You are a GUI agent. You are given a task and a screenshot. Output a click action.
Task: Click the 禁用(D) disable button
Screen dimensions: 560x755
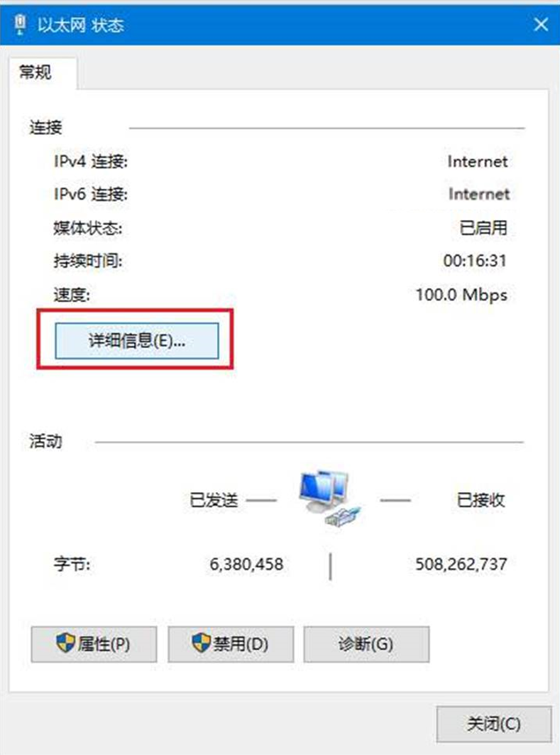pyautogui.click(x=231, y=643)
